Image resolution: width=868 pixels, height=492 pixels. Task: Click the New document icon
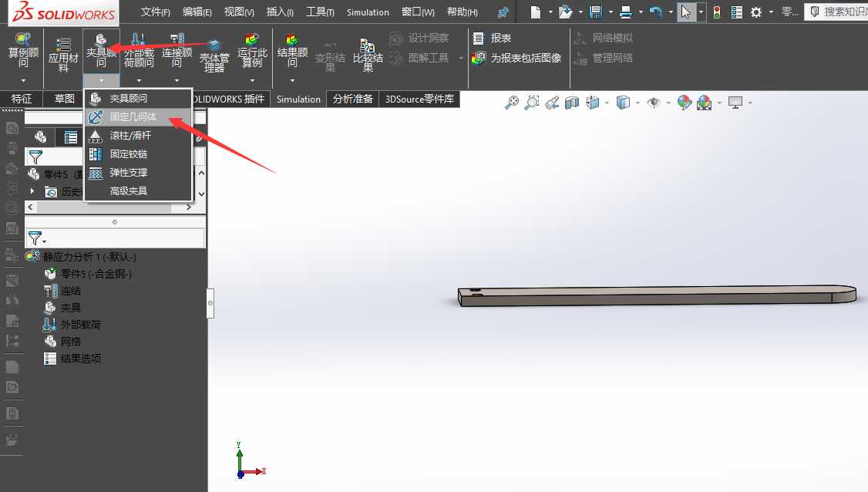(535, 12)
